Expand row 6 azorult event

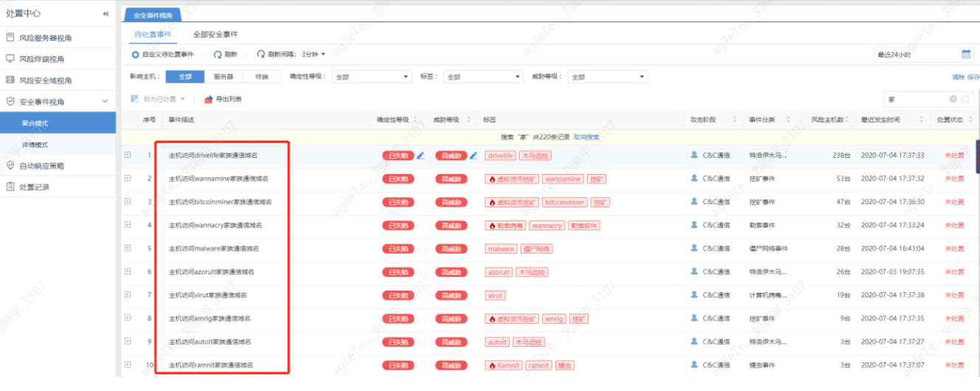128,271
